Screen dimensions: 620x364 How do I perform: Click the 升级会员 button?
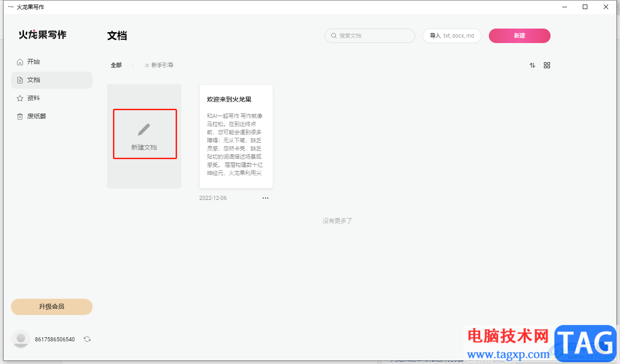click(52, 307)
